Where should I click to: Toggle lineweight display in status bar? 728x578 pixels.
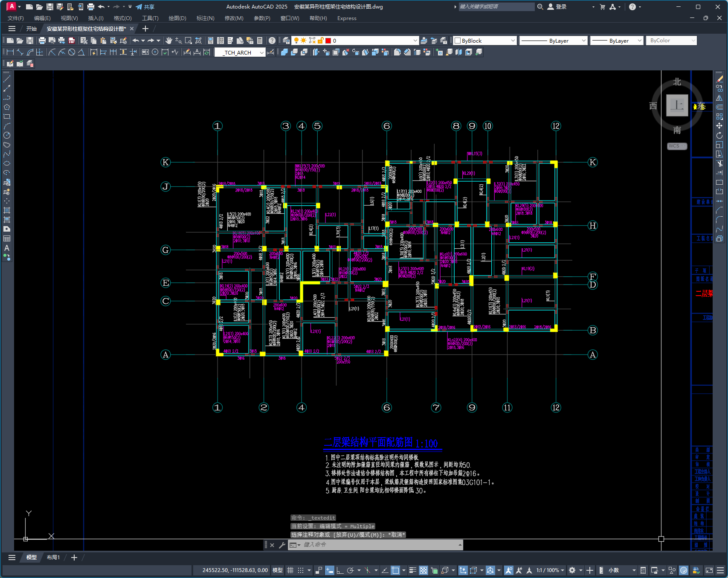click(x=413, y=570)
